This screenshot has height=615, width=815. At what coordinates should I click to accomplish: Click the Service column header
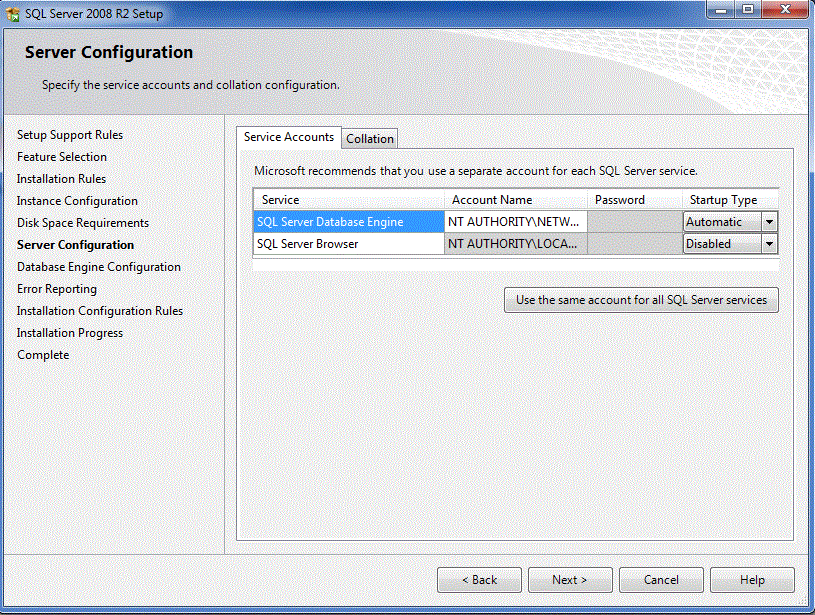[349, 200]
